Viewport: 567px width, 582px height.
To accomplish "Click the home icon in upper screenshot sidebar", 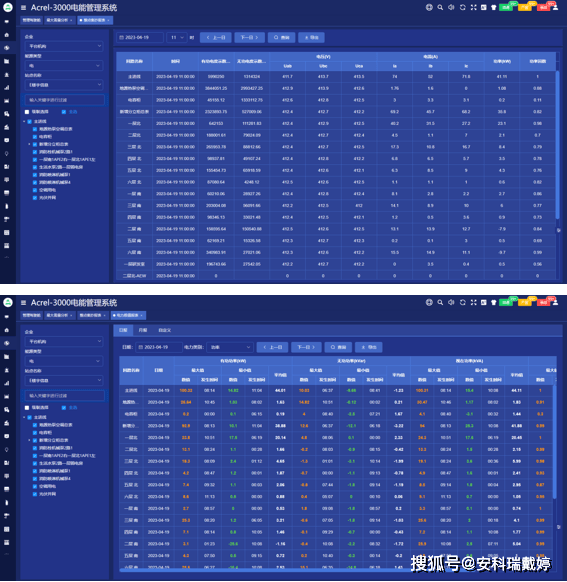I will tap(7, 35).
